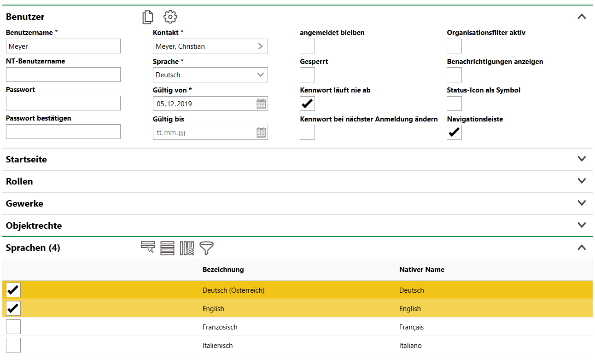595x364 pixels.
Task: Toggle angemeldet bleiben checkbox
Action: point(308,46)
